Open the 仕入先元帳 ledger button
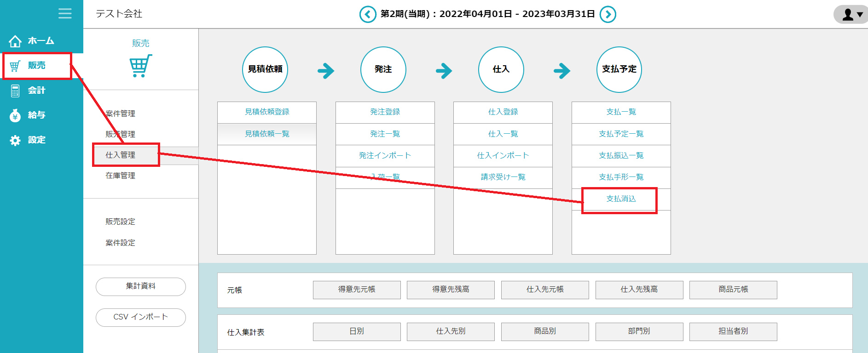This screenshot has height=353, width=868. click(545, 290)
